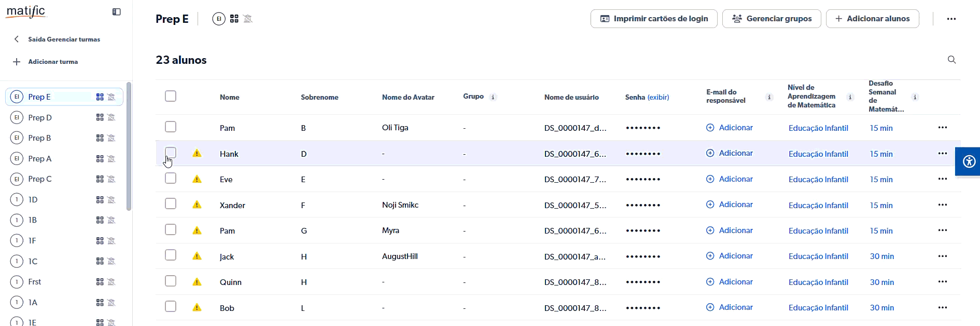Switch to Prep A class
The height and width of the screenshot is (326, 980).
tap(40, 159)
